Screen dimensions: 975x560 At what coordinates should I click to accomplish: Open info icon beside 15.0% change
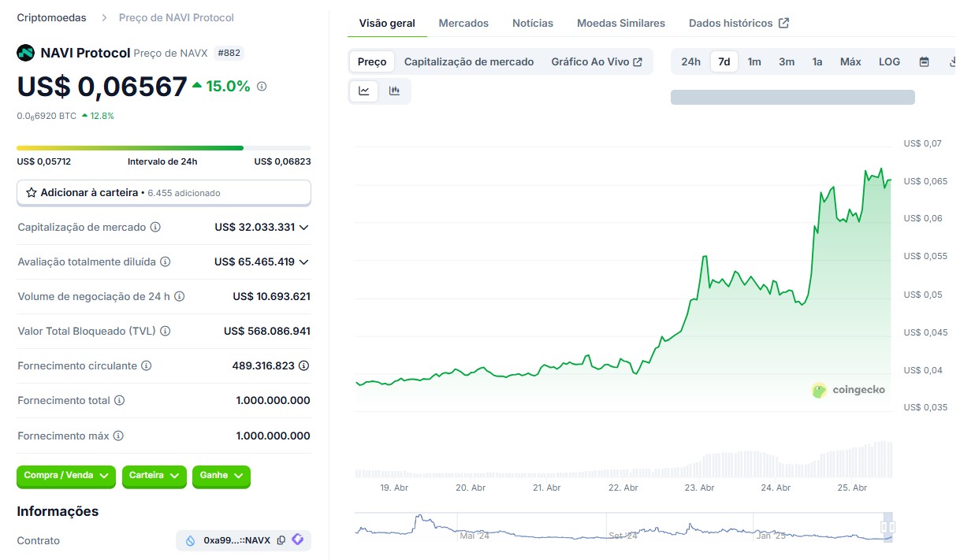pyautogui.click(x=262, y=87)
